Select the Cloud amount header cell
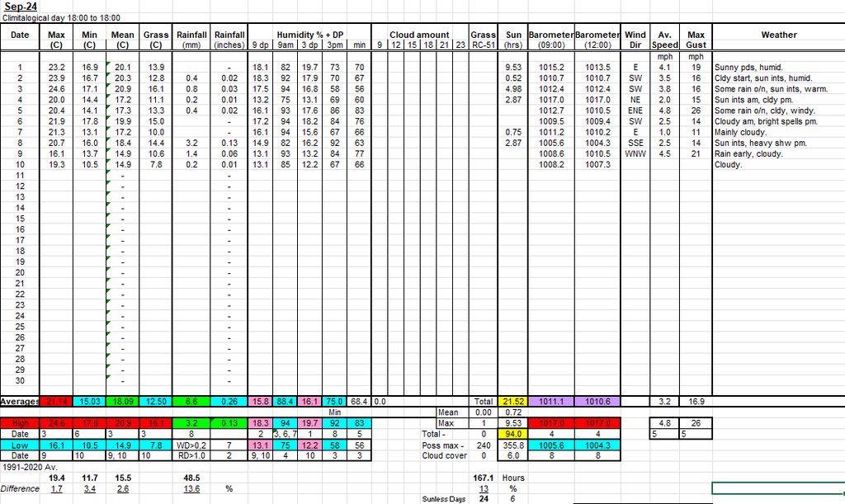Viewport: 845px width, 504px height. [420, 35]
